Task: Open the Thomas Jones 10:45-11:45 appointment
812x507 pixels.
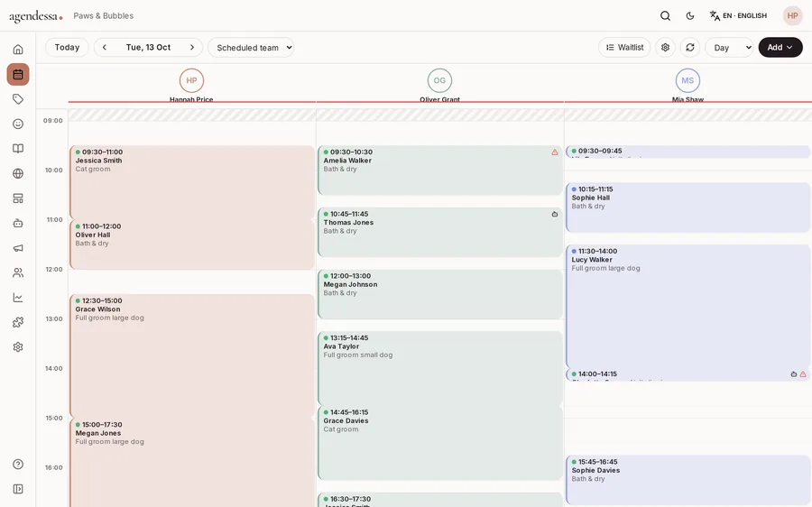Action: (439, 232)
